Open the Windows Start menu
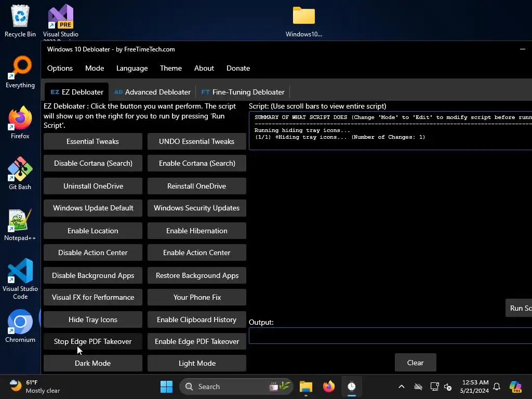Image resolution: width=532 pixels, height=399 pixels. [x=166, y=387]
